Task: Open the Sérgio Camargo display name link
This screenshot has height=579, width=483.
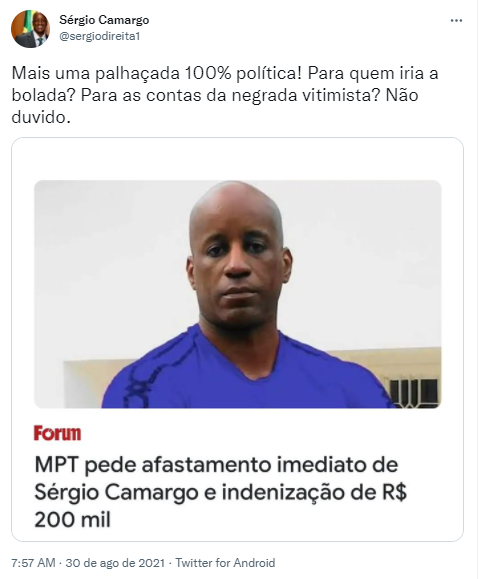Action: (x=104, y=20)
